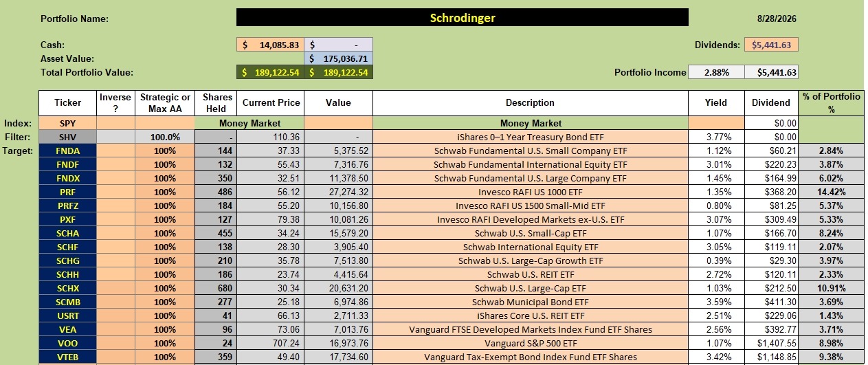
Task: Select the FNDX ticker cell
Action: click(67, 178)
